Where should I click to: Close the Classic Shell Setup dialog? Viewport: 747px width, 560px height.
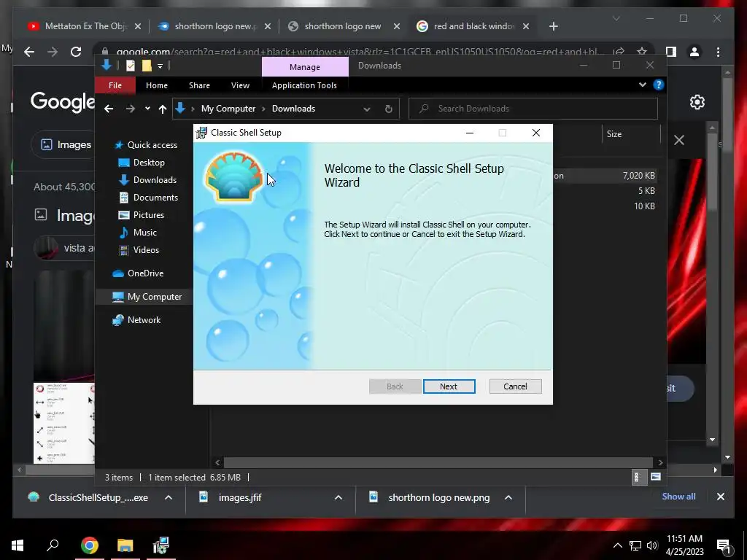[x=536, y=133]
